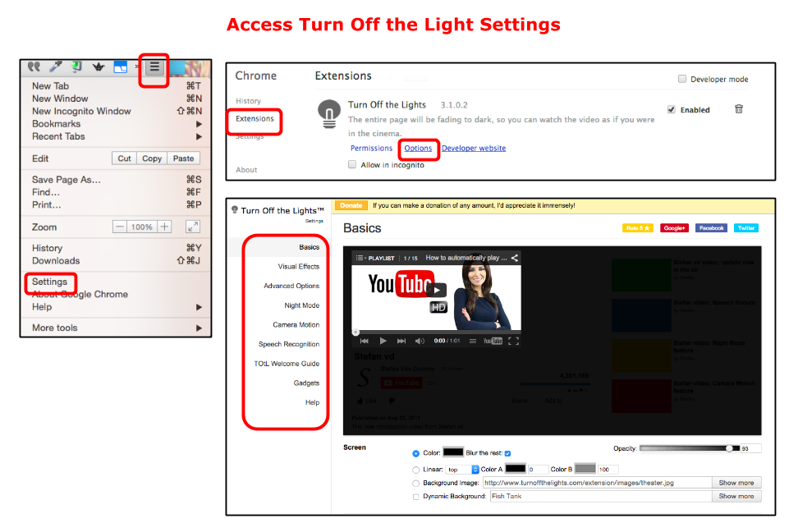
Task: Expand the Bookmarks submenu arrow
Action: click(199, 124)
